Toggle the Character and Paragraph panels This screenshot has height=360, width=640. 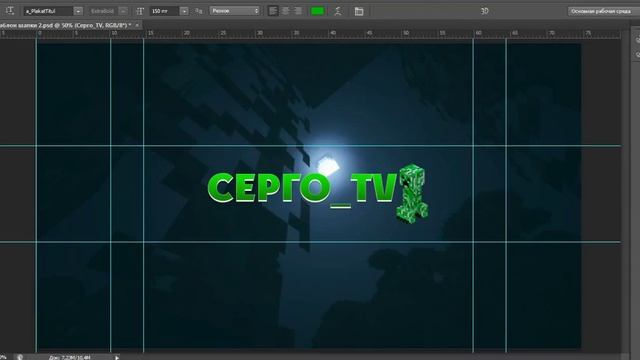(x=359, y=11)
